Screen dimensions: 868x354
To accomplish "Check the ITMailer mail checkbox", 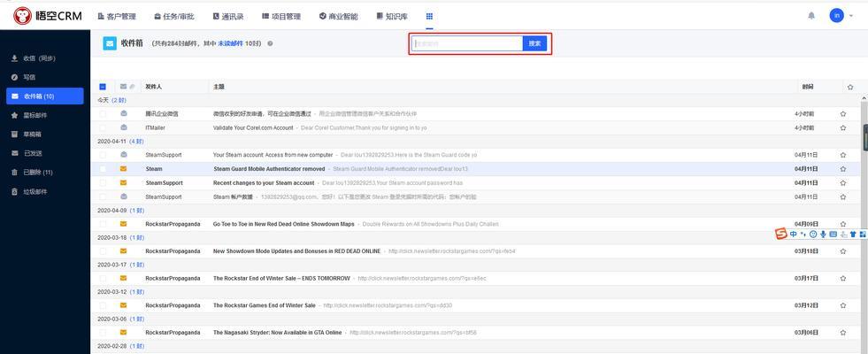I will tap(103, 127).
